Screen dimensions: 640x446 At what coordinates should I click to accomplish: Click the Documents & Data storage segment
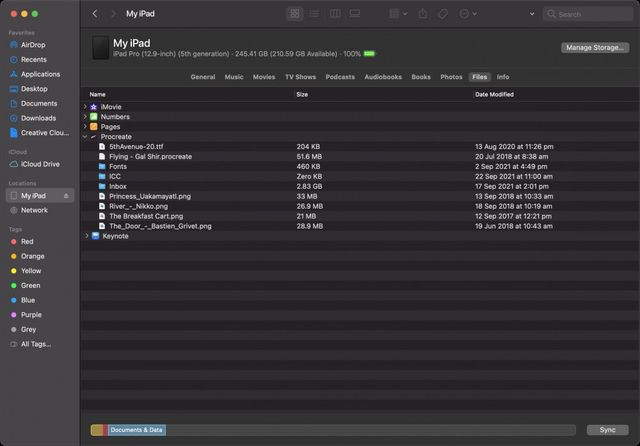click(x=137, y=430)
